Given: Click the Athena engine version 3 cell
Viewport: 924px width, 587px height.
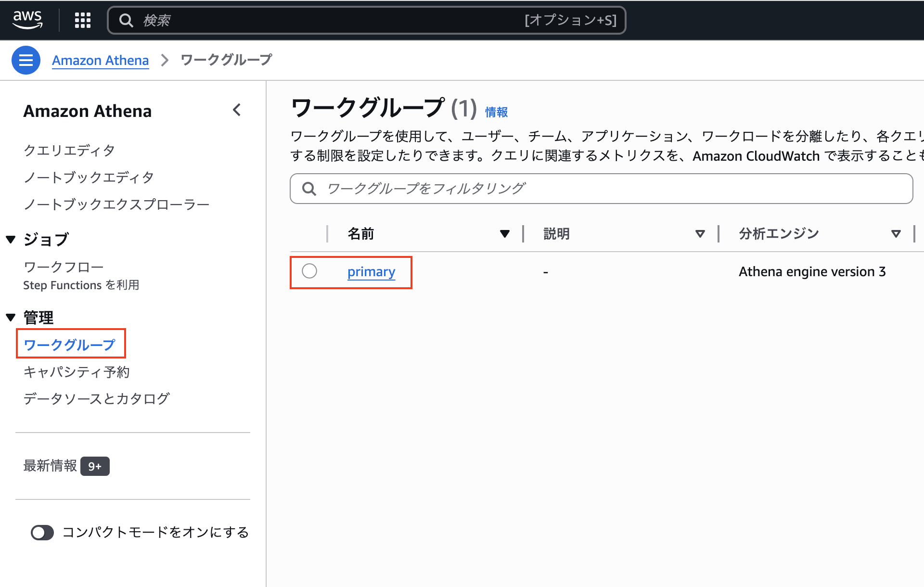Looking at the screenshot, I should coord(812,272).
